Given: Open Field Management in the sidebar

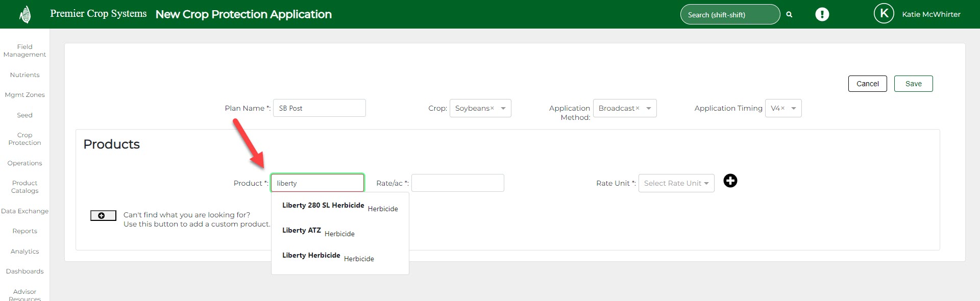Looking at the screenshot, I should pyautogui.click(x=24, y=51).
